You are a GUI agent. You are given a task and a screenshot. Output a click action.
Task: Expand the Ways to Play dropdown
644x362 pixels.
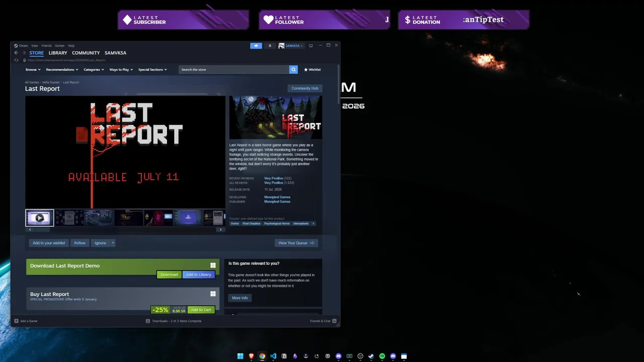121,69
